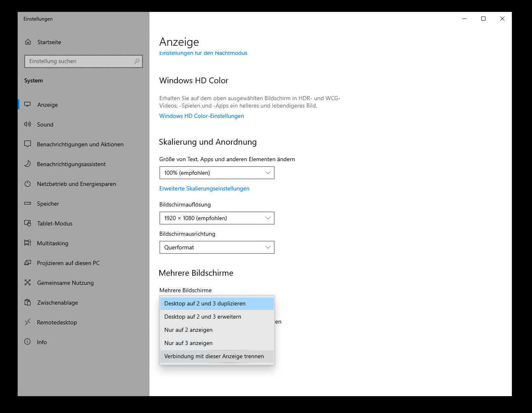Minimize the Einstellungen window
This screenshot has height=413, width=532.
(464, 19)
